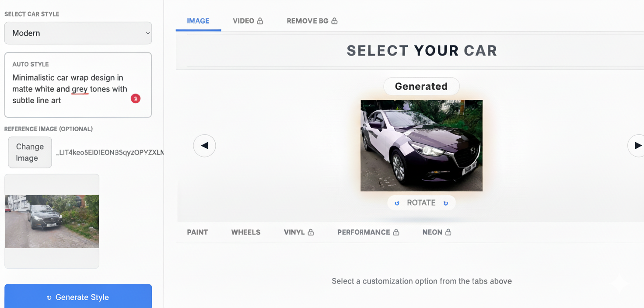Open the car style dropdown showing Modern

point(78,33)
